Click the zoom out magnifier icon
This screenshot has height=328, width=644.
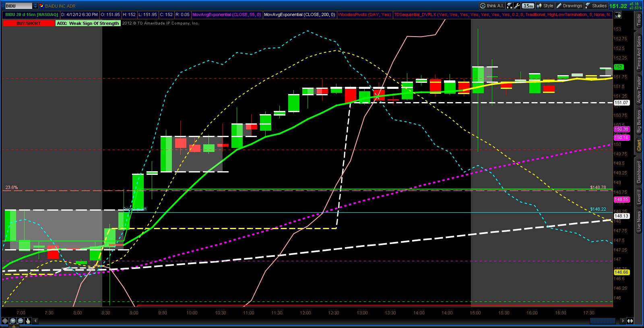coord(21,321)
